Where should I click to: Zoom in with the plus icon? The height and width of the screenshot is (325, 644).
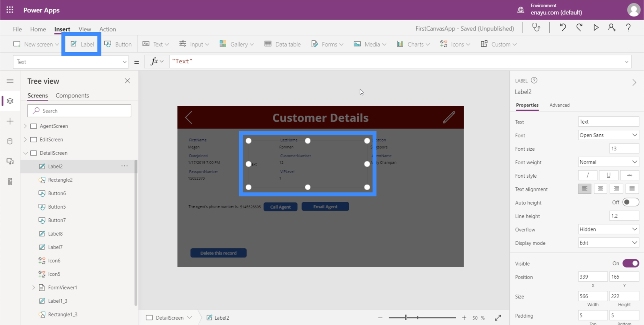464,318
